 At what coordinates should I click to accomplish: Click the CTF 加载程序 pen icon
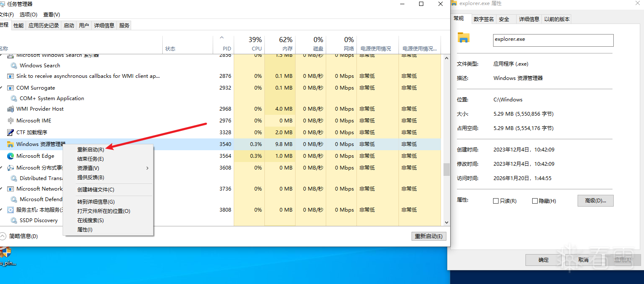(x=11, y=133)
